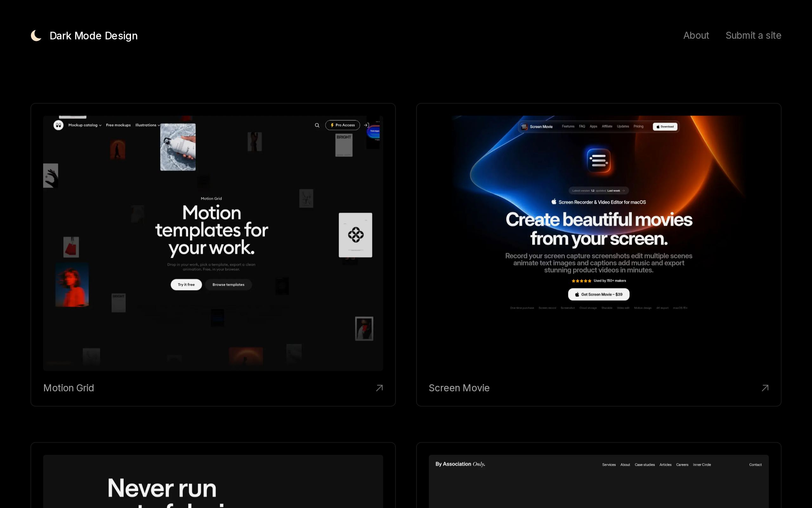Click Contact in By Association Only preview

(x=755, y=465)
